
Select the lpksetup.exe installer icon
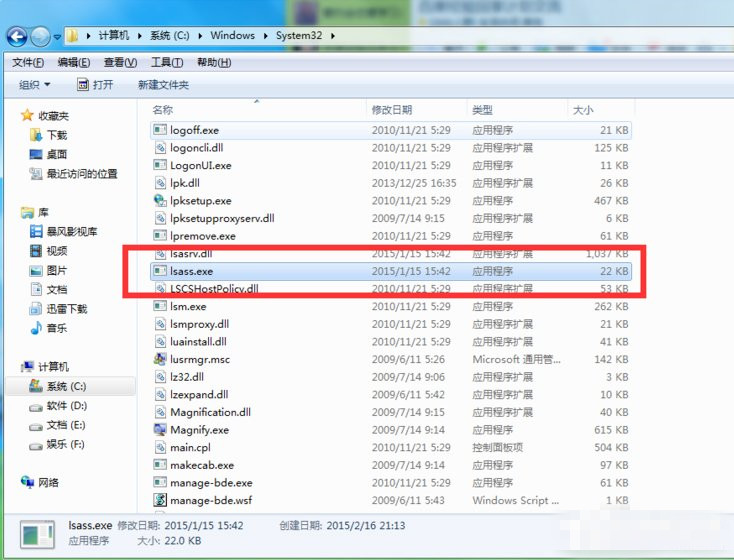[x=160, y=201]
